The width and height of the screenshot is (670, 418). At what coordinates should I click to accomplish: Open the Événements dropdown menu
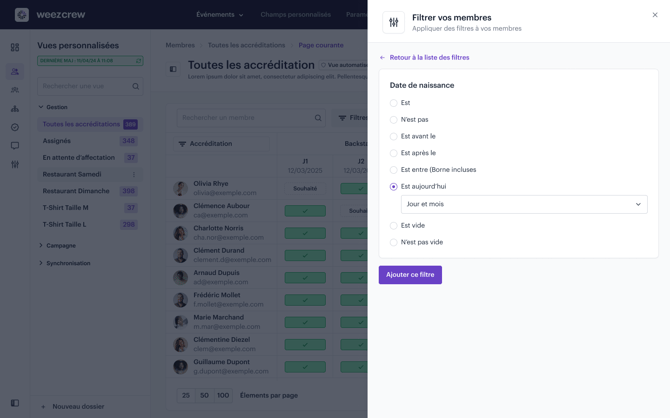tap(219, 15)
